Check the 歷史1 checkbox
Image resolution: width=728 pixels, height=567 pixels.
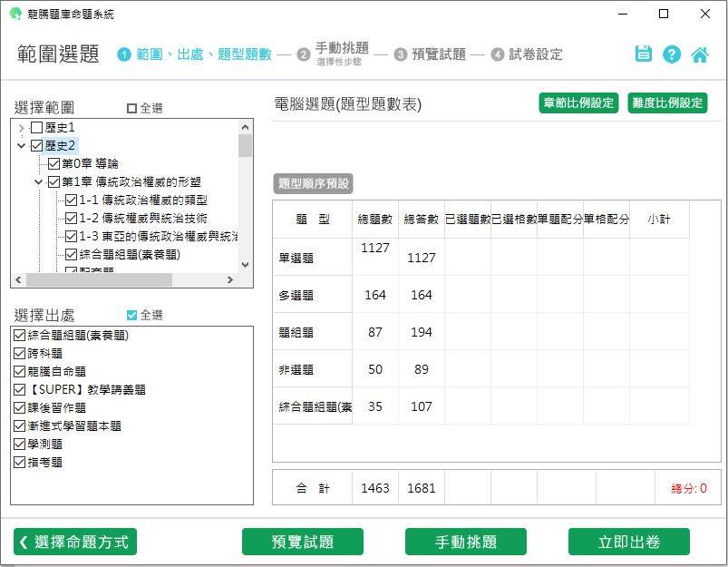tap(36, 127)
